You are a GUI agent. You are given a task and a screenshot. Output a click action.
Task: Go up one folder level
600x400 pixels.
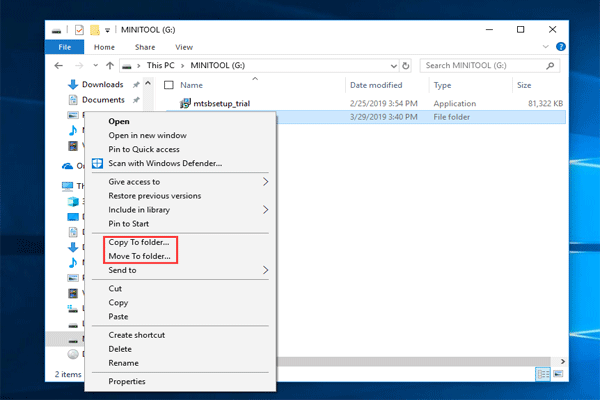tap(110, 65)
